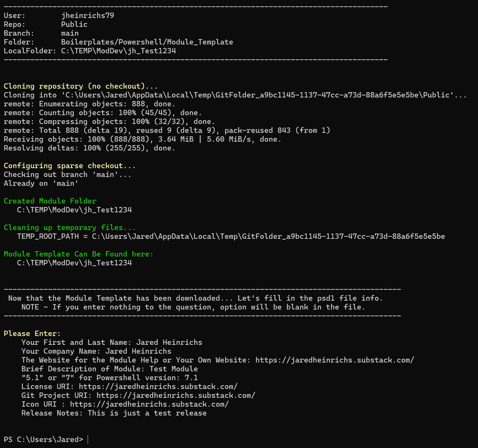Image resolution: width=478 pixels, height=448 pixels.
Task: Click the Powershell version answer "7.1"
Action: click(191, 378)
